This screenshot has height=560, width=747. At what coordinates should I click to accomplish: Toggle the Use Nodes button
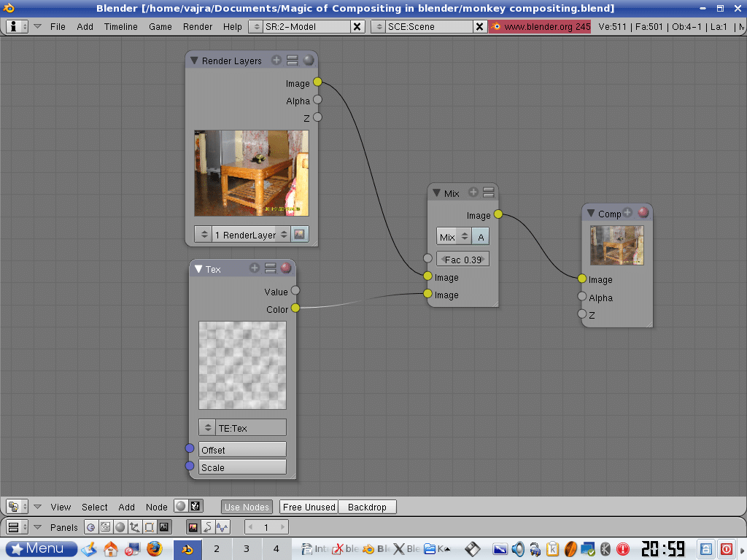[247, 507]
